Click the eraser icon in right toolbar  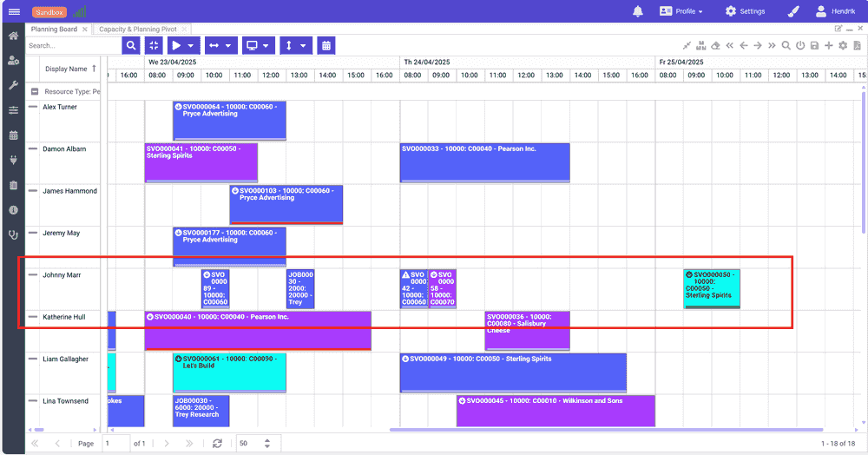pyautogui.click(x=715, y=45)
